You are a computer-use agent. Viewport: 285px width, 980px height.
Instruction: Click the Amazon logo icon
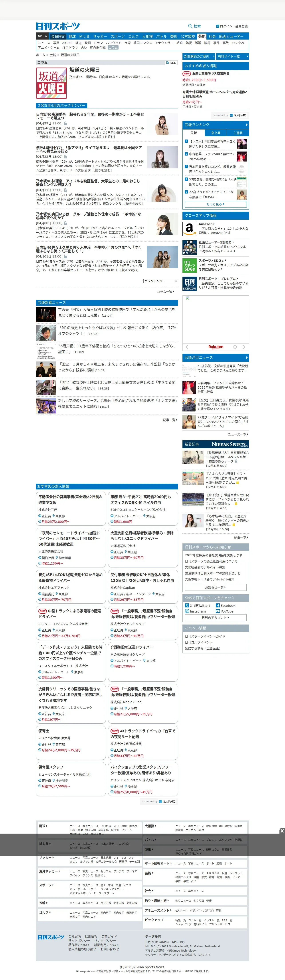pyautogui.click(x=190, y=229)
